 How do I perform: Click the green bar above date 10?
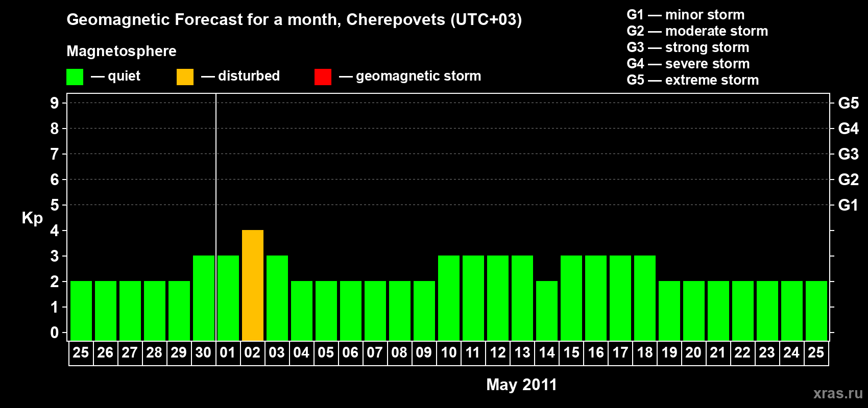point(449,298)
